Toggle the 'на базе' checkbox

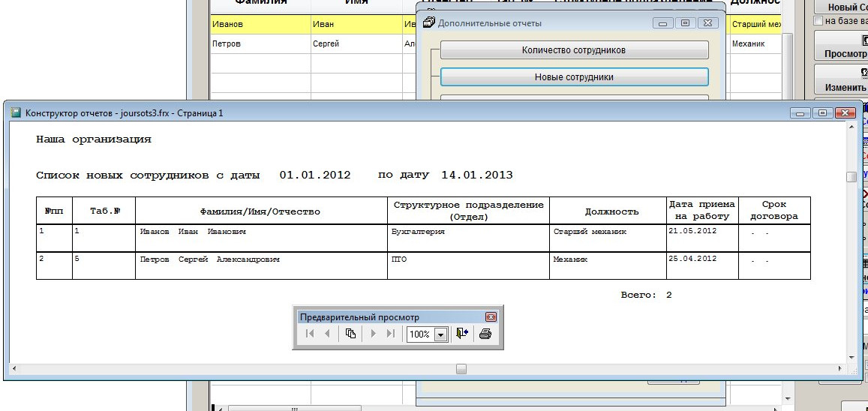pyautogui.click(x=818, y=21)
